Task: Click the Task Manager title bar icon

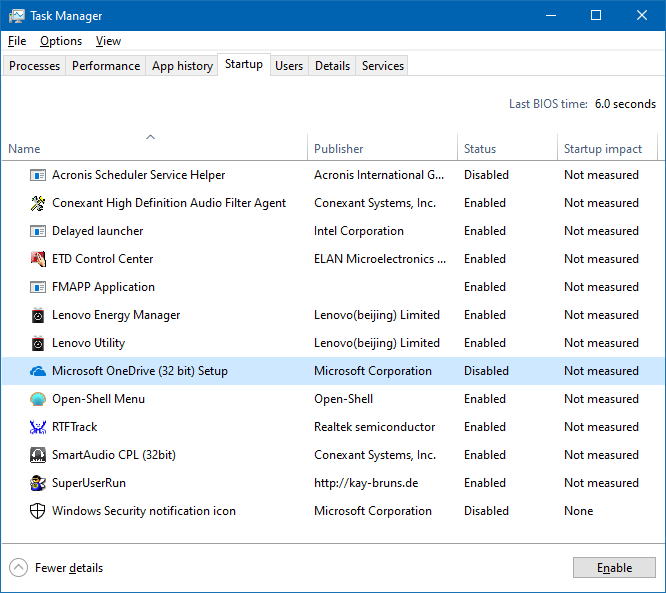Action: (17, 16)
